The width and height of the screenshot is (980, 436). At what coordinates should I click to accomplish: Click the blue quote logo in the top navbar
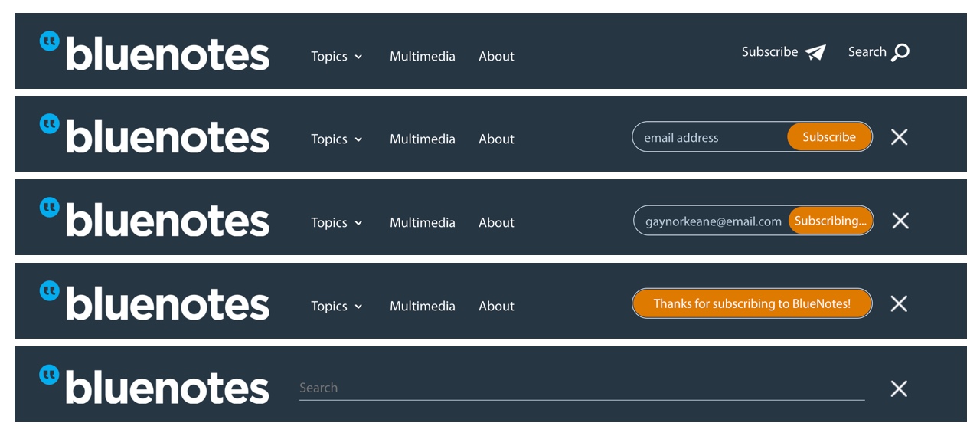50,41
